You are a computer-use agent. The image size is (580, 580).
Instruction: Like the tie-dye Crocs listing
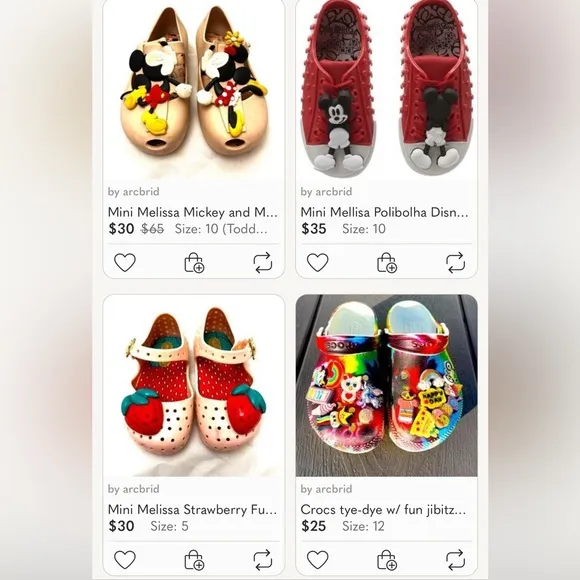click(318, 560)
